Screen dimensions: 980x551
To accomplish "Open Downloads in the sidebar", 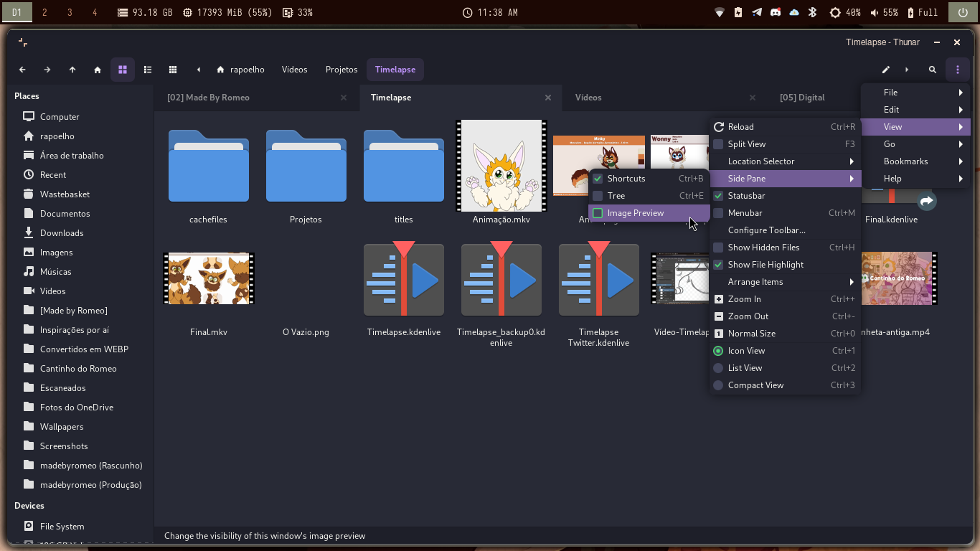I will 62,233.
